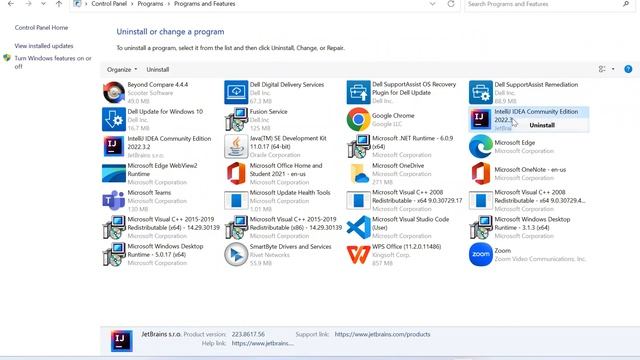Select Microsoft Visual C++ 2015-2019 (x86) entry
The width and height of the screenshot is (640, 360).
(283, 227)
